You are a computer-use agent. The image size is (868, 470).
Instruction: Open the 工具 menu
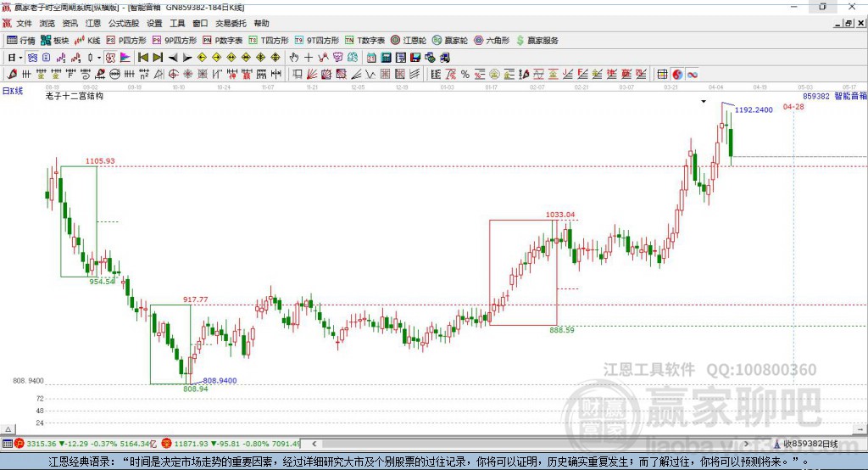tap(177, 23)
